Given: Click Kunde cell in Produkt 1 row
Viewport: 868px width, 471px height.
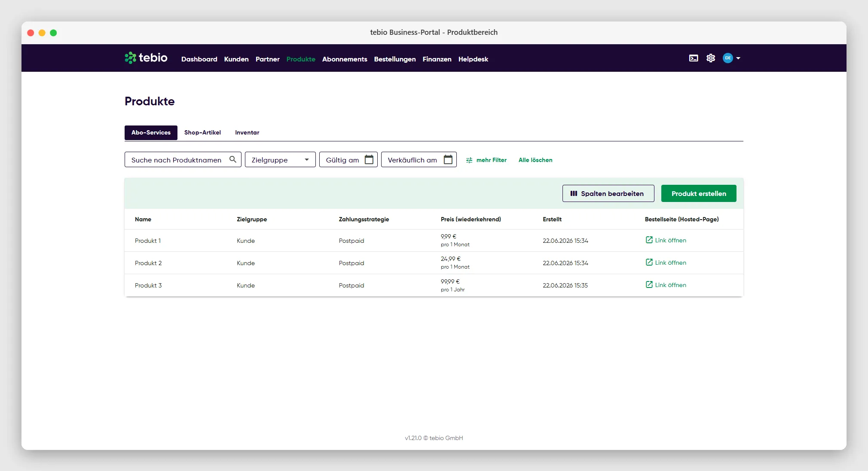Looking at the screenshot, I should pos(246,241).
